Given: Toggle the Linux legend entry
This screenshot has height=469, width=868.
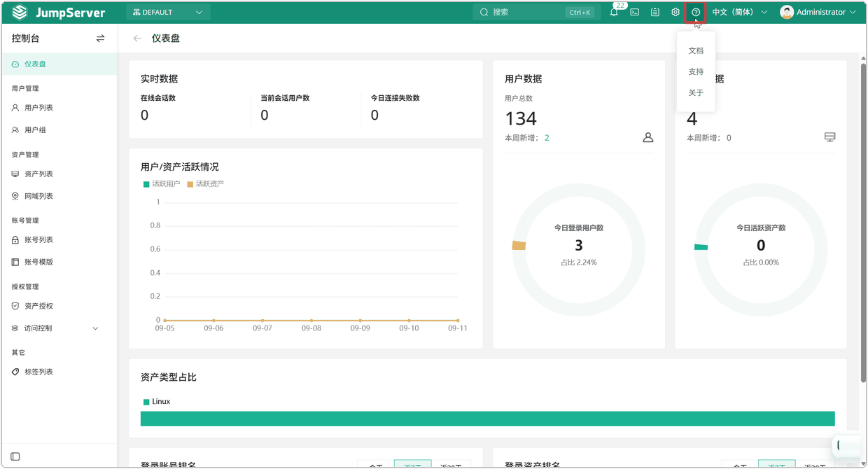Looking at the screenshot, I should (x=157, y=402).
